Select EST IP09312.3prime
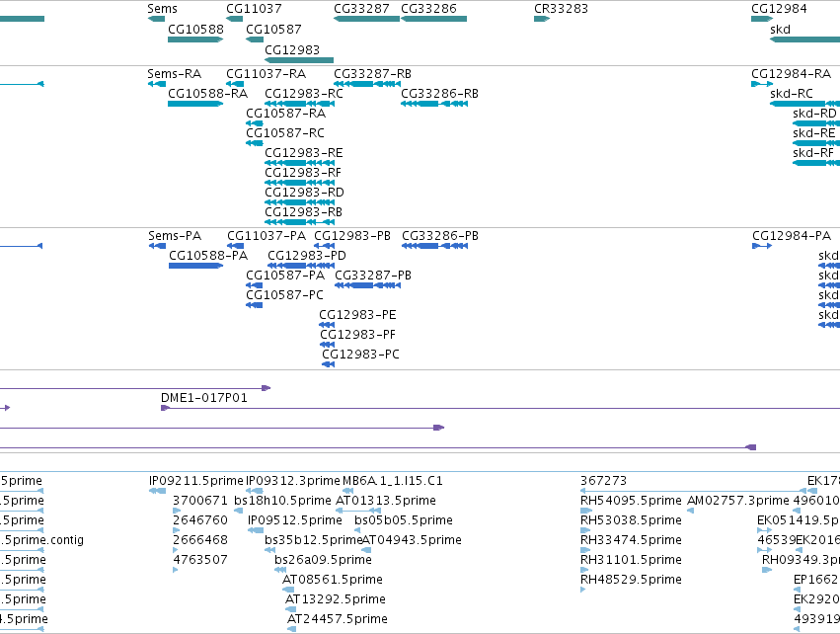The width and height of the screenshot is (840, 634). (x=293, y=481)
